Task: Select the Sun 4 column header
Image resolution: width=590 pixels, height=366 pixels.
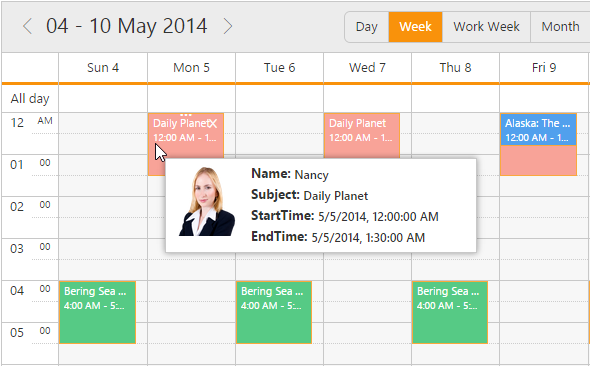Action: tap(103, 68)
